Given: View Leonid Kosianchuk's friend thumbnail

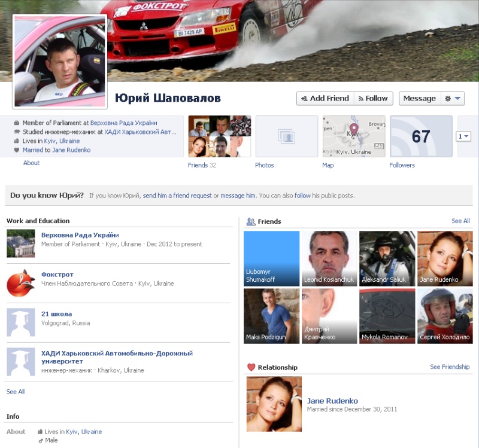Looking at the screenshot, I should point(329,258).
